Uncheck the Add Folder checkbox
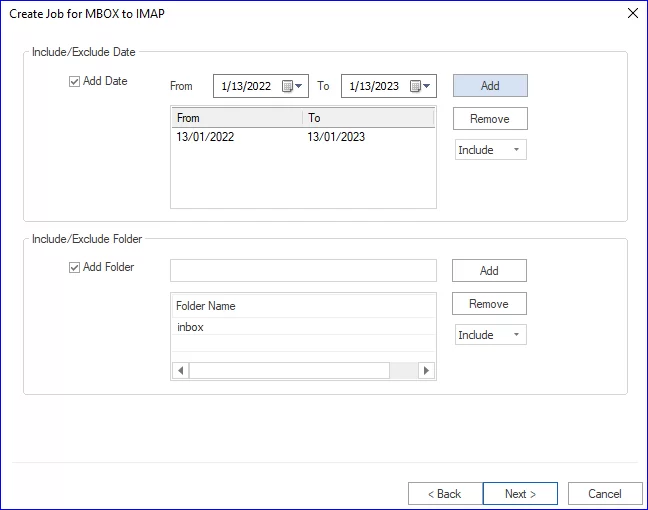 (74, 267)
